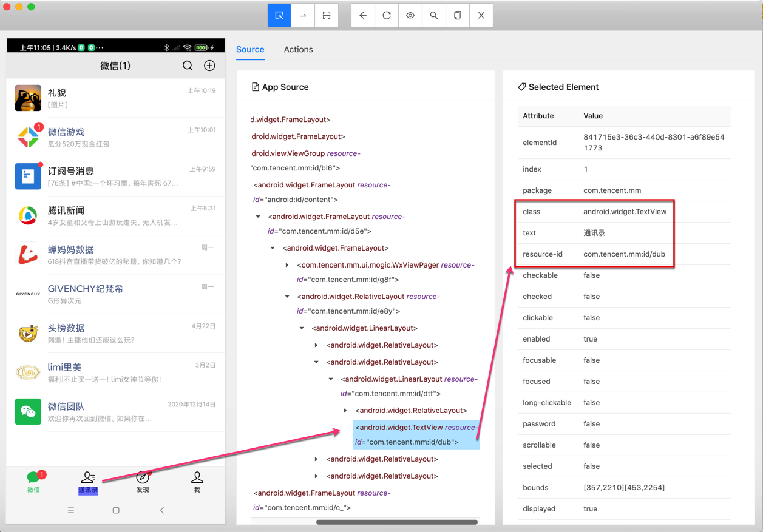Click the elementId value cell
This screenshot has height=532, width=763.
tap(654, 143)
